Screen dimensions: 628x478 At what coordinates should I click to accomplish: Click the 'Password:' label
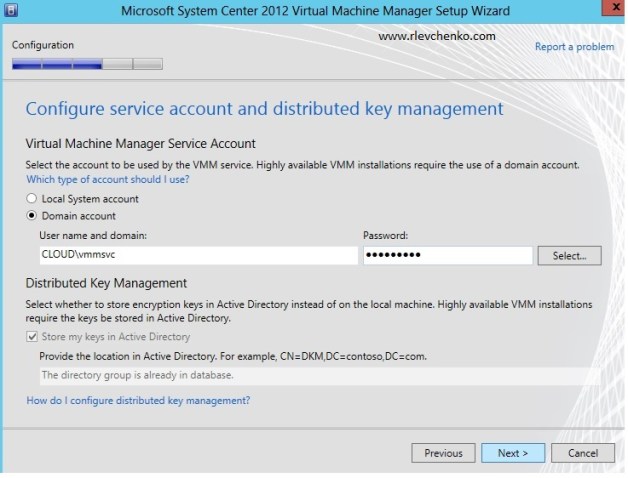point(385,236)
